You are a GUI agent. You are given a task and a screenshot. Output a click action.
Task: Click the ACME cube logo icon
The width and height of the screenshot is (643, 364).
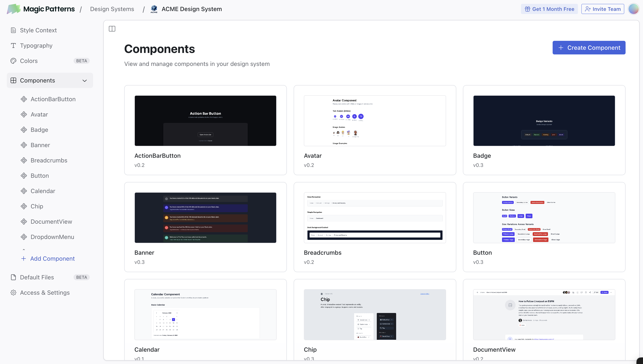[154, 9]
